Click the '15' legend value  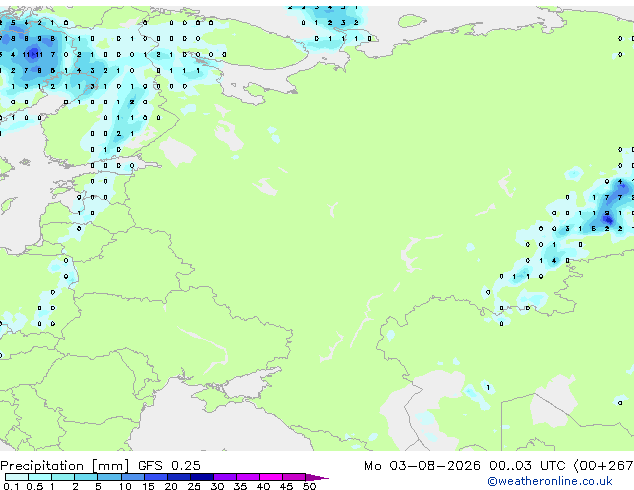pos(148,486)
